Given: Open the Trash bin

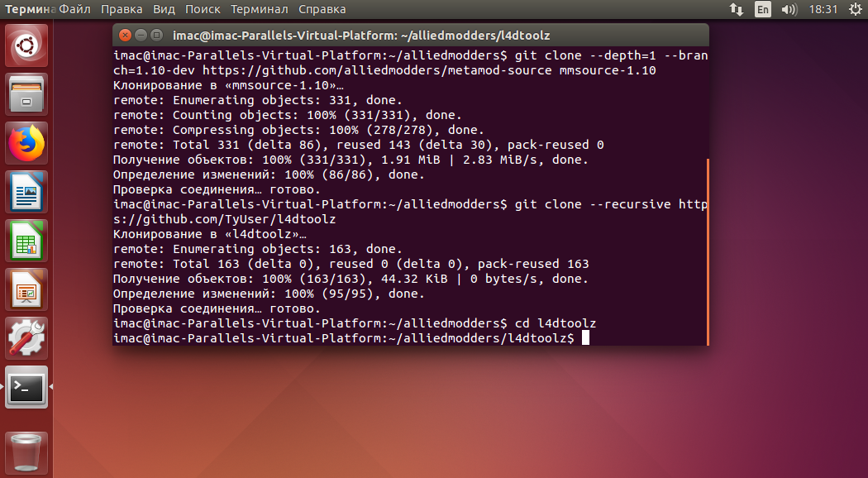Looking at the screenshot, I should [26, 453].
